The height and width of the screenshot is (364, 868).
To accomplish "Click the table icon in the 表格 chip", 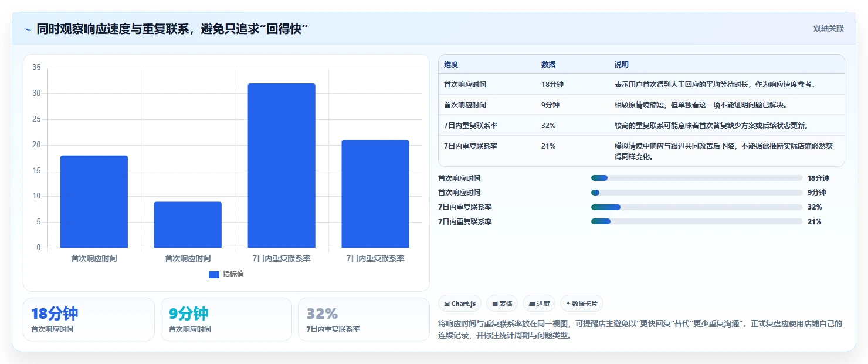I will click(x=495, y=304).
